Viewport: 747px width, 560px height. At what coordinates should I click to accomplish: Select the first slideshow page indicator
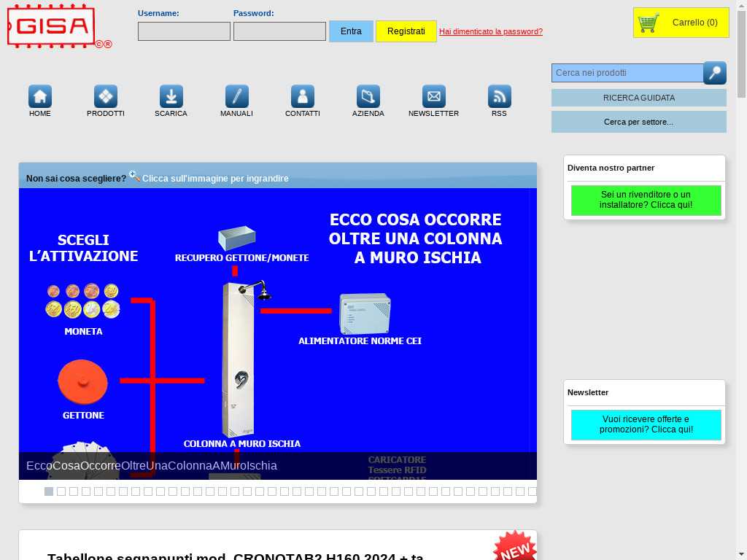click(x=49, y=491)
